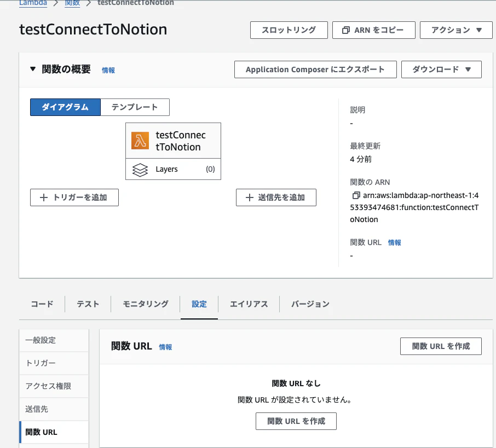The image size is (496, 448).
Task: Click the ARN をコピー button
Action: [373, 30]
